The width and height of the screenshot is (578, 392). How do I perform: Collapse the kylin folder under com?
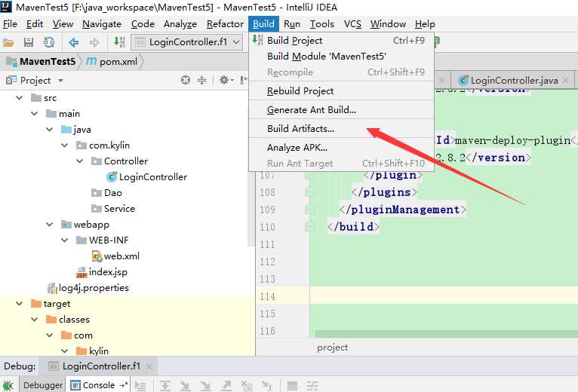[64, 351]
